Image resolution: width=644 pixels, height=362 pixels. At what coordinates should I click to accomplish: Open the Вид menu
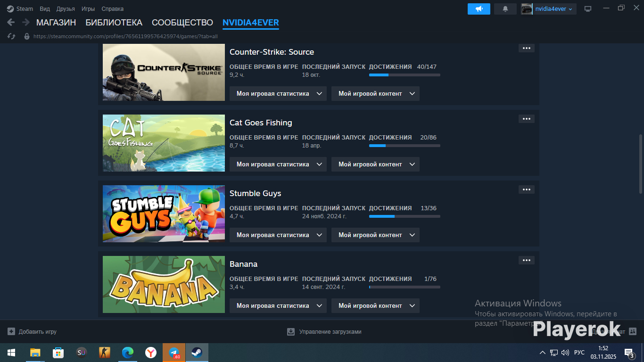point(45,9)
